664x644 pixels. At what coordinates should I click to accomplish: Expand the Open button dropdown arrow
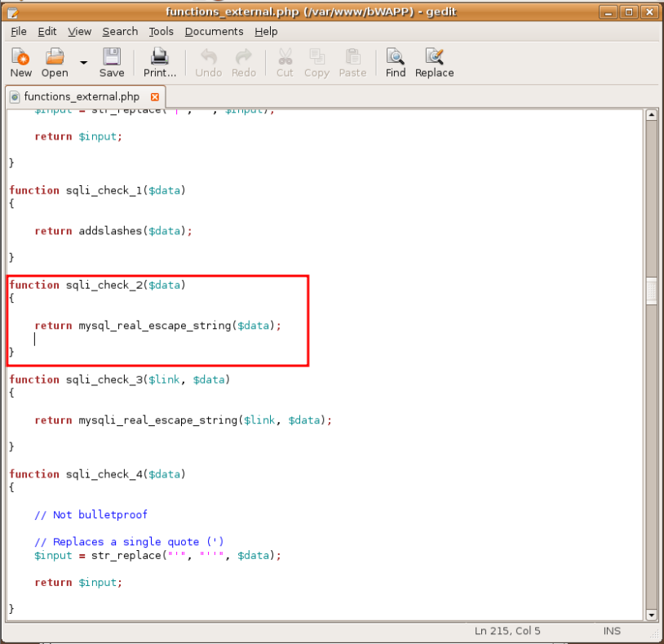coord(82,63)
